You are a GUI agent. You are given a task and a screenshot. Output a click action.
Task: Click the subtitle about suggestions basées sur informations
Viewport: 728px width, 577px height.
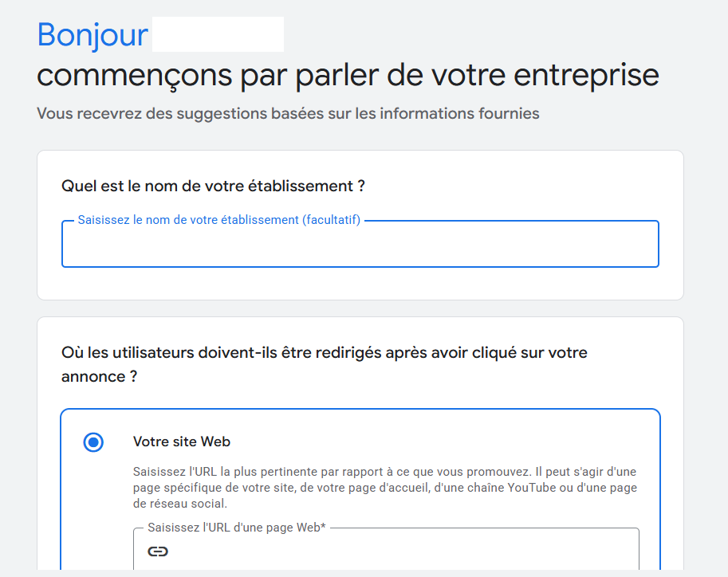(288, 113)
